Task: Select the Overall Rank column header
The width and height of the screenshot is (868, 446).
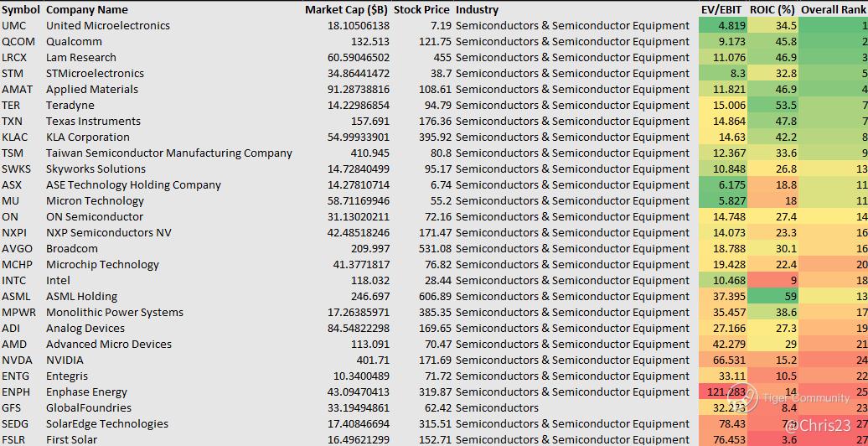Action: pyautogui.click(x=834, y=10)
